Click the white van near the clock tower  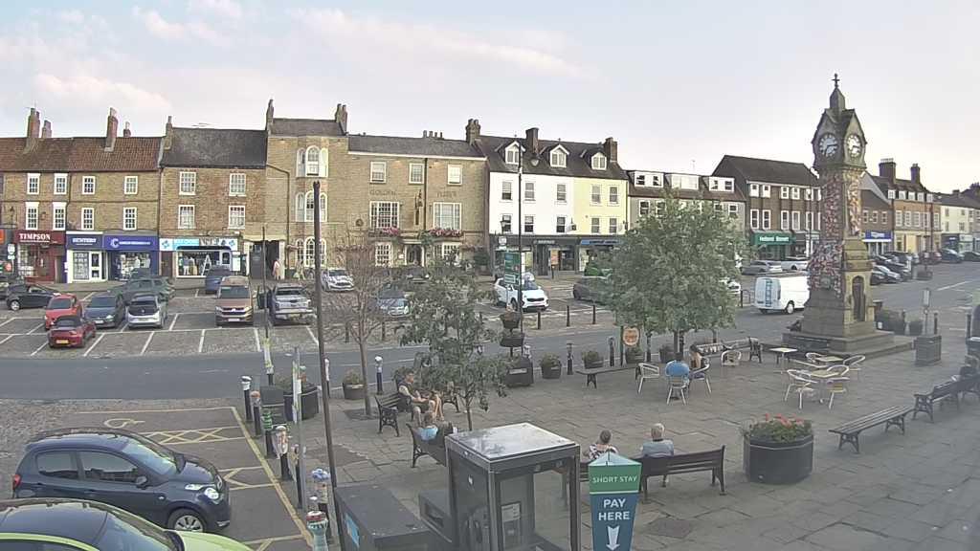[781, 293]
